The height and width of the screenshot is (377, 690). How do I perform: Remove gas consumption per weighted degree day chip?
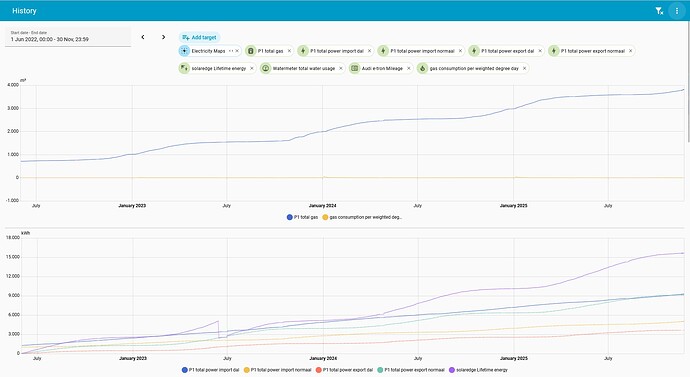pos(525,69)
